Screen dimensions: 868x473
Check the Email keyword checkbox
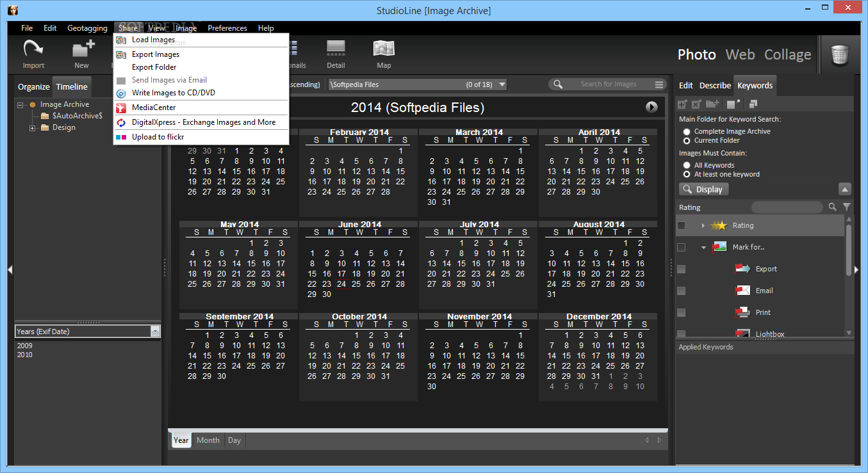(681, 291)
